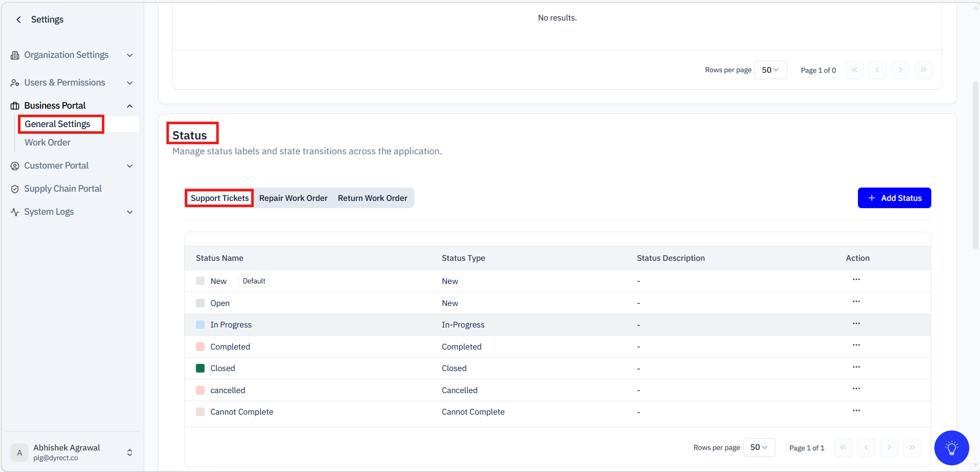Open upper Rows per page dropdown
The height and width of the screenshot is (472, 980).
click(x=771, y=70)
